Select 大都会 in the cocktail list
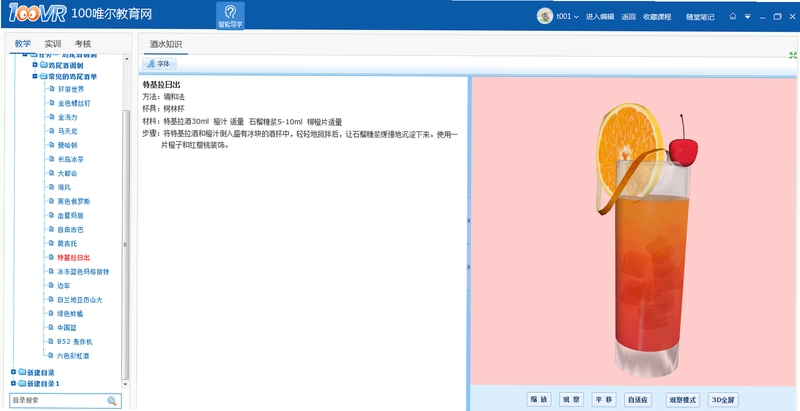This screenshot has width=800, height=411. [68, 173]
